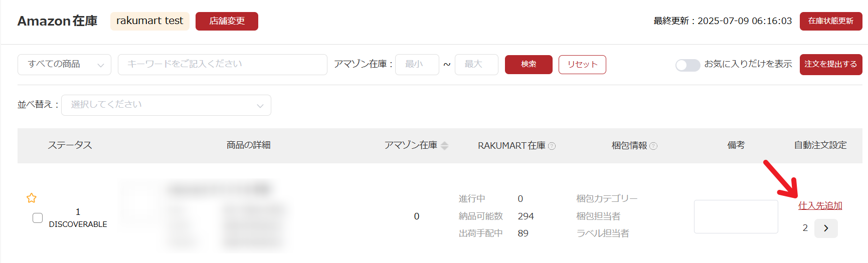Image resolution: width=868 pixels, height=263 pixels.
Task: Toggle お気に入りだけを表示 switch
Action: click(x=687, y=65)
